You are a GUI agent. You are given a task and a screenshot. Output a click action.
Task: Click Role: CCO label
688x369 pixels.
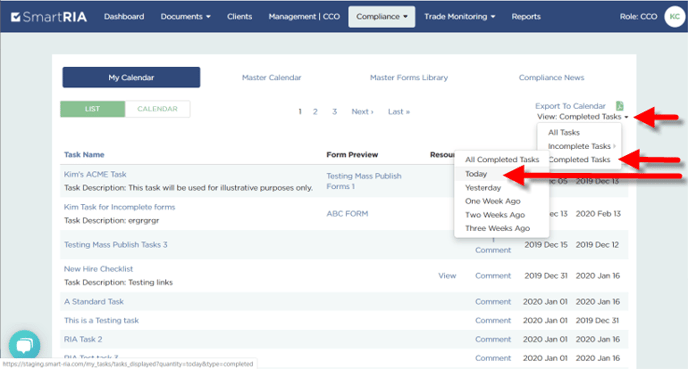[638, 17]
